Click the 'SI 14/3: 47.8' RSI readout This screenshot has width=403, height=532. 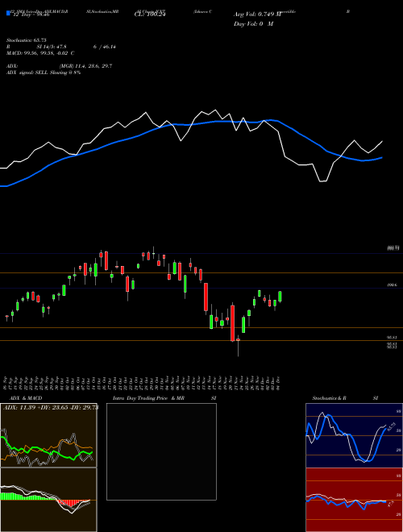[x=52, y=47]
